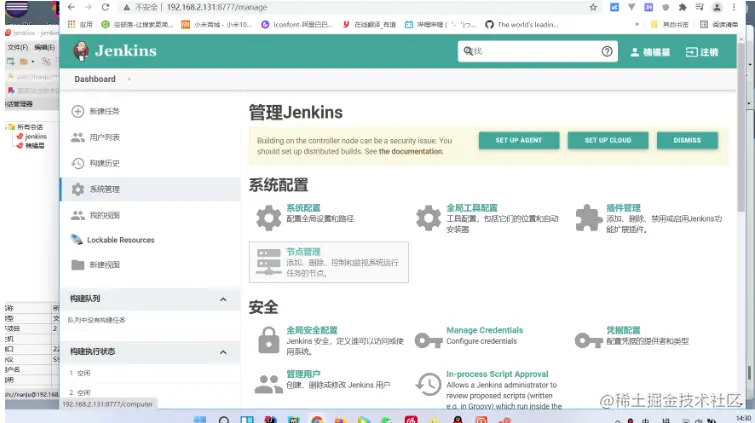Open 系统配置 link under system configuration
The image size is (755, 423).
pyautogui.click(x=303, y=208)
